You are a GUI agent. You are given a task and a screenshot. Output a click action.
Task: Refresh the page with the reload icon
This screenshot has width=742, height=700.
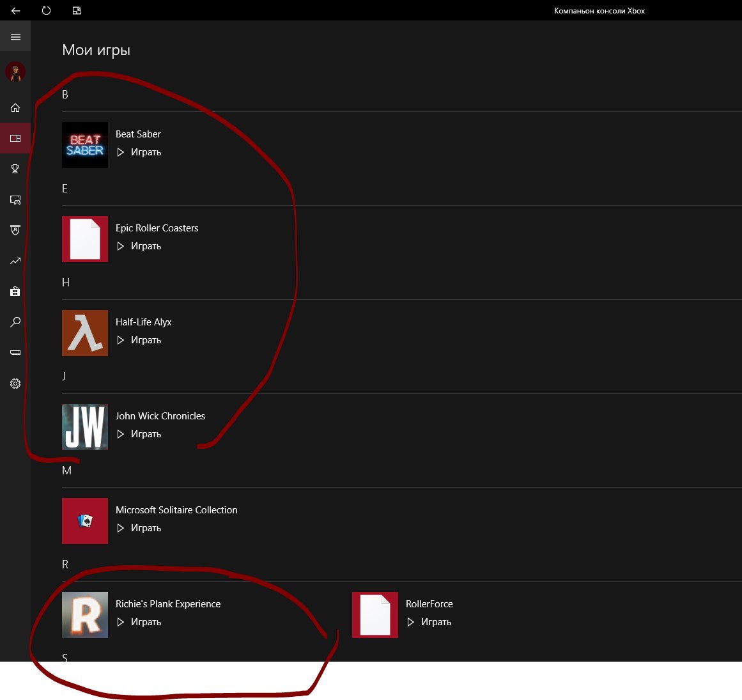click(47, 10)
